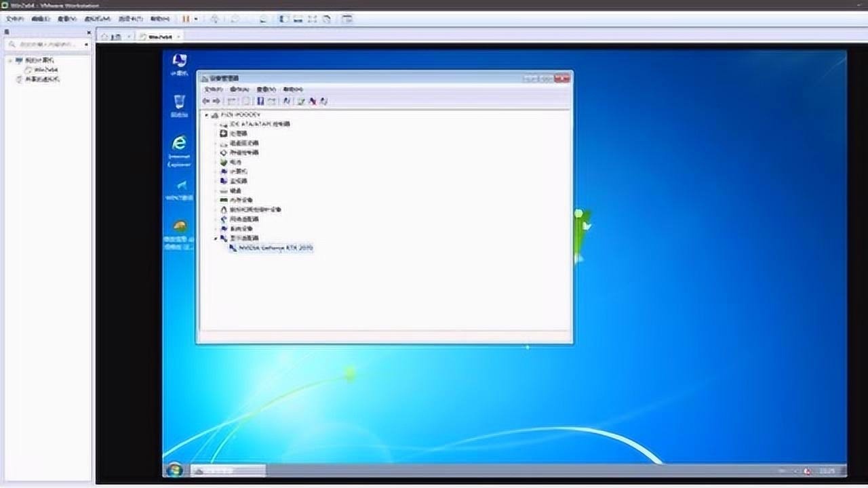The height and width of the screenshot is (488, 868).
Task: Click the Back arrow in Device Manager toolbar
Action: pyautogui.click(x=206, y=102)
